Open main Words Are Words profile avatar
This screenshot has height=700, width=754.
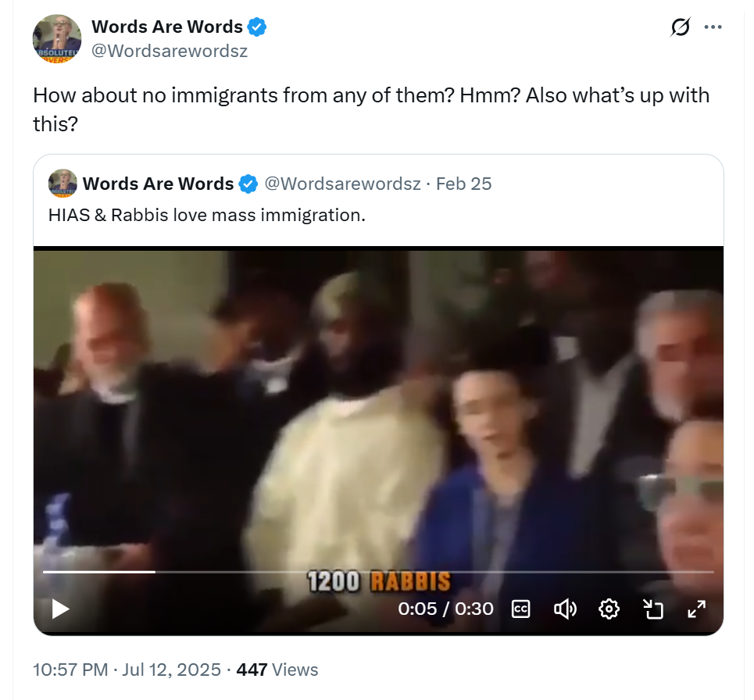coord(57,38)
